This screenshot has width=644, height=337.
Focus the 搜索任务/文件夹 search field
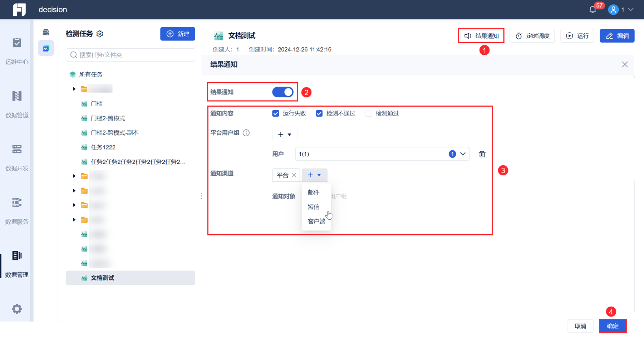pos(131,55)
